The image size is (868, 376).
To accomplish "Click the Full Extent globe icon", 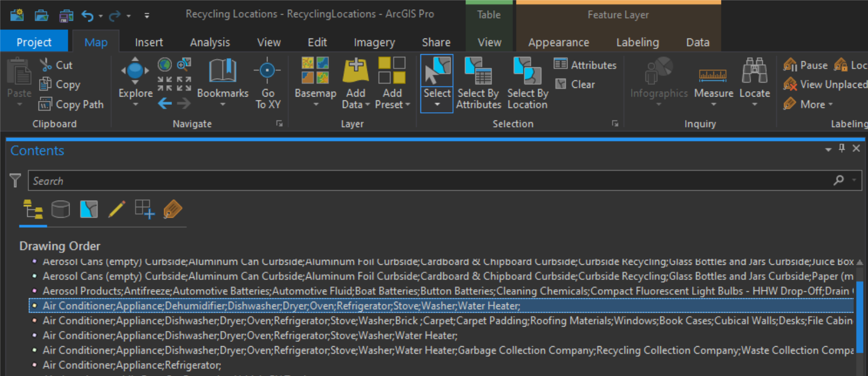I will pyautogui.click(x=165, y=65).
